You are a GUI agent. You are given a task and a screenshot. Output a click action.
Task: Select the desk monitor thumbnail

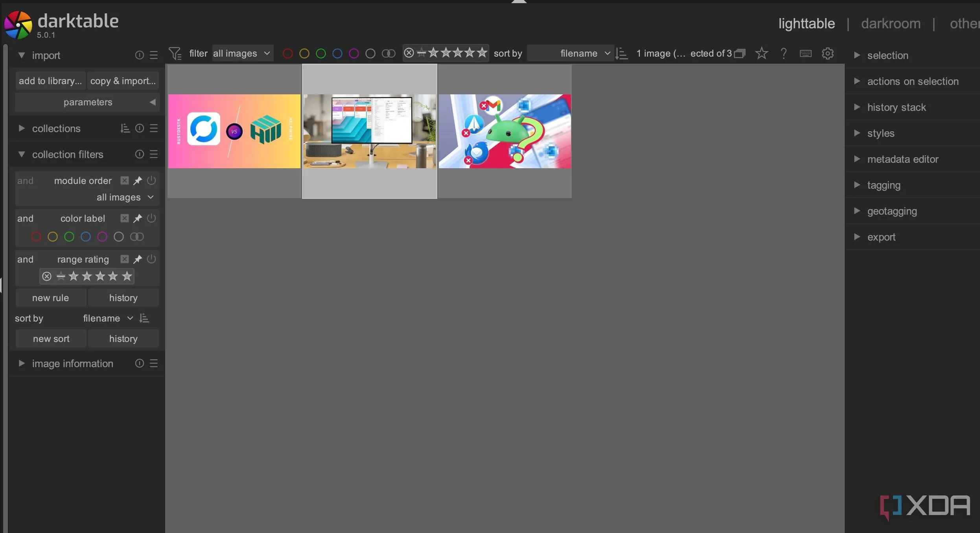coord(370,131)
